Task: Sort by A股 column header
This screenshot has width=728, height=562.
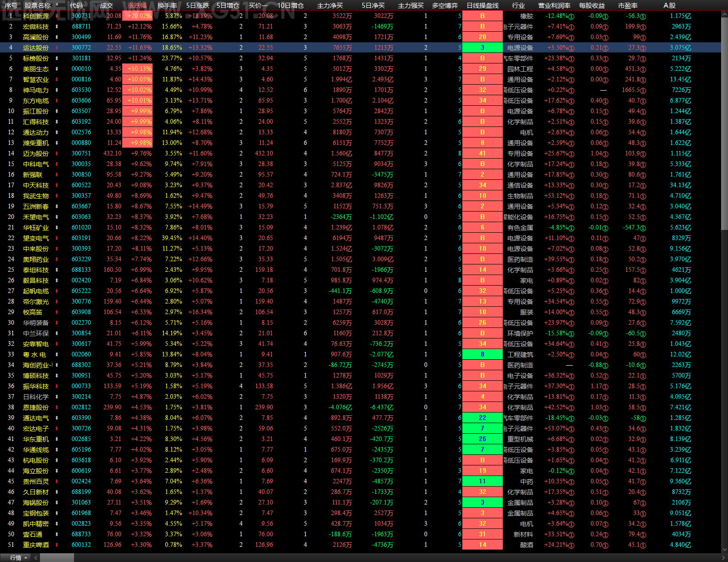Action: (x=670, y=6)
